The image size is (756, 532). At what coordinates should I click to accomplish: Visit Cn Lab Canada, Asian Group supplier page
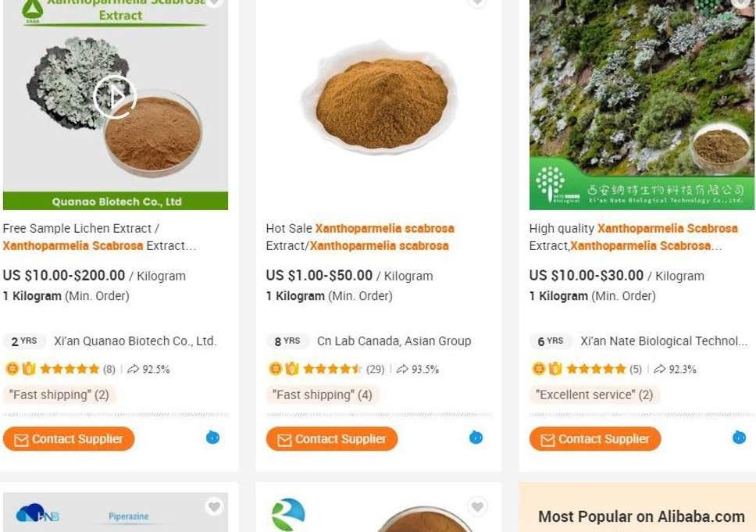click(394, 341)
